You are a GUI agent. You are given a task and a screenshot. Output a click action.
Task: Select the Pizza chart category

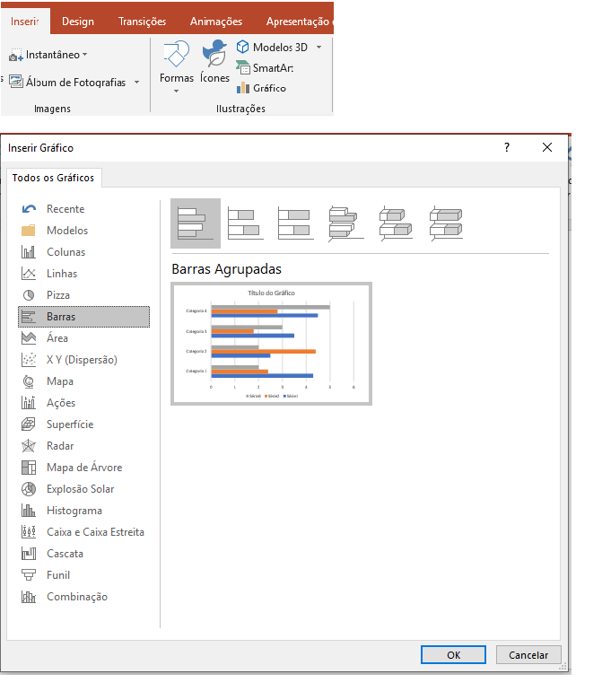coord(58,295)
